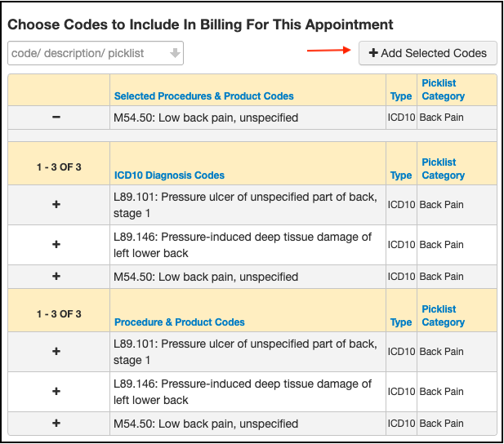Click Type header in Procedure & Product section

coord(401,322)
